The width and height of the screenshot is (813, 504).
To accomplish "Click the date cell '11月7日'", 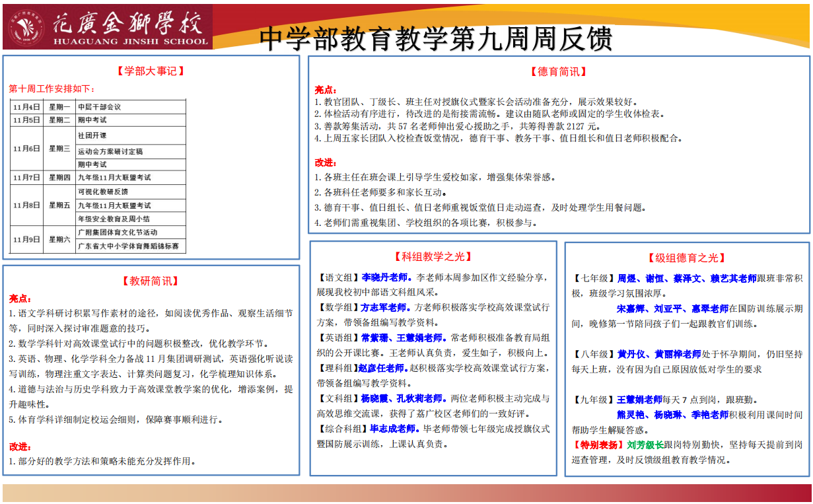I will [x=27, y=178].
